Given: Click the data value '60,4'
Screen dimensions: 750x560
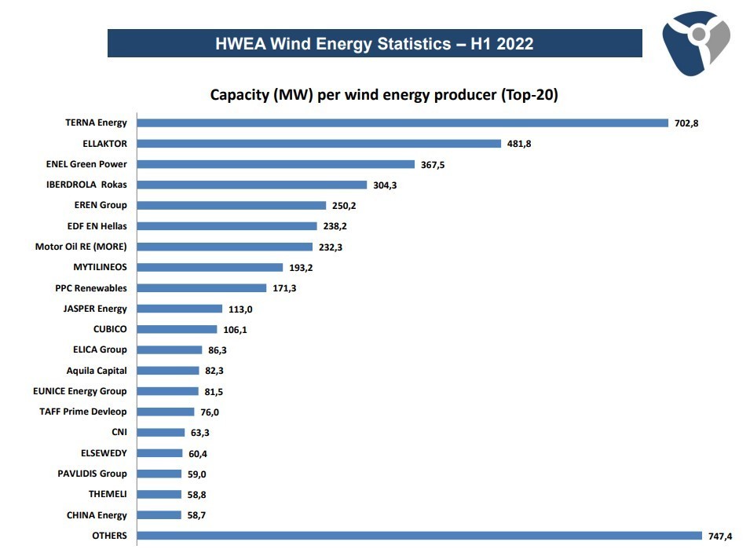Looking at the screenshot, I should (198, 454).
